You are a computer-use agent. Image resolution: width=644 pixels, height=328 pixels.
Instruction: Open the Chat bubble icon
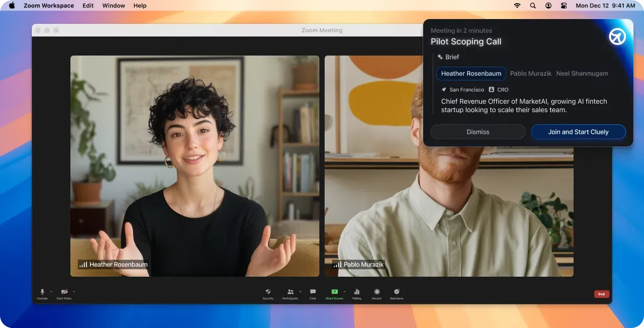coord(312,291)
